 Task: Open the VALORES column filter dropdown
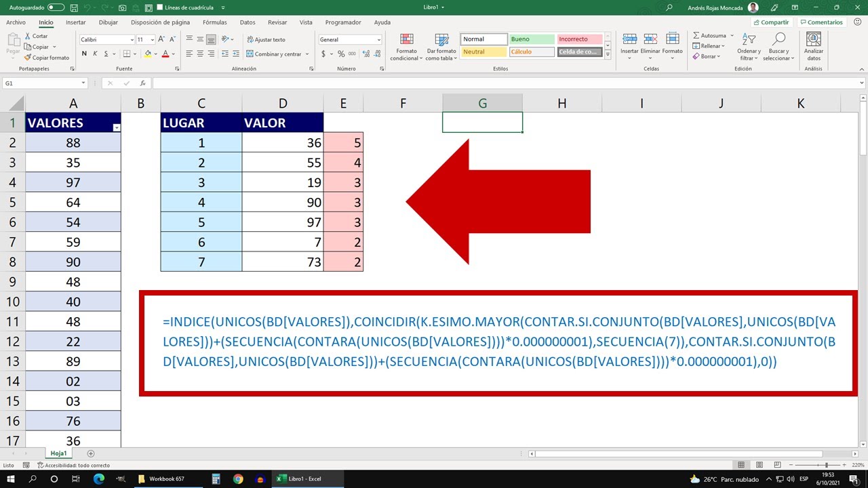(x=115, y=127)
